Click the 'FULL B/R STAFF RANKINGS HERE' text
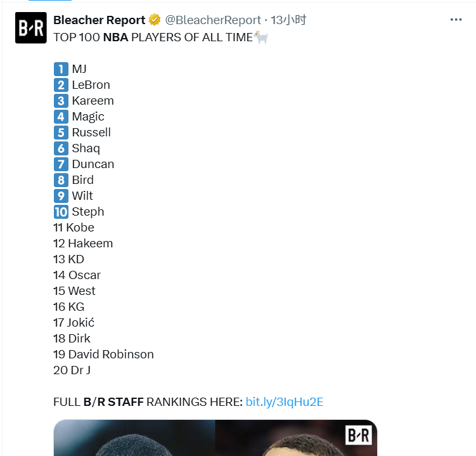 point(148,402)
